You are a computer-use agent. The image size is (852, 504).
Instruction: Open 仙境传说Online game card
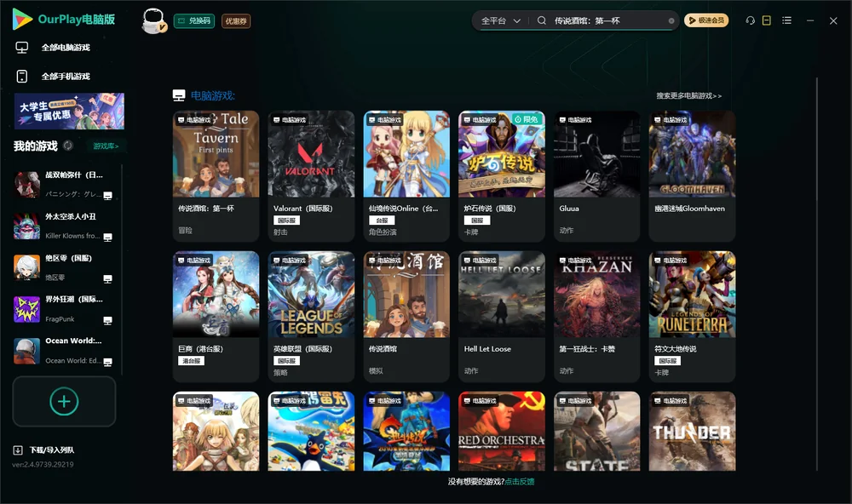coord(406,176)
